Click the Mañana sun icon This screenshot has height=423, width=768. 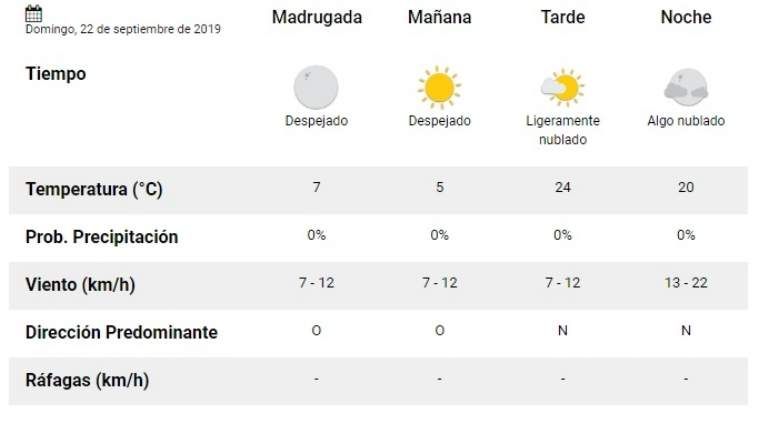pyautogui.click(x=439, y=87)
